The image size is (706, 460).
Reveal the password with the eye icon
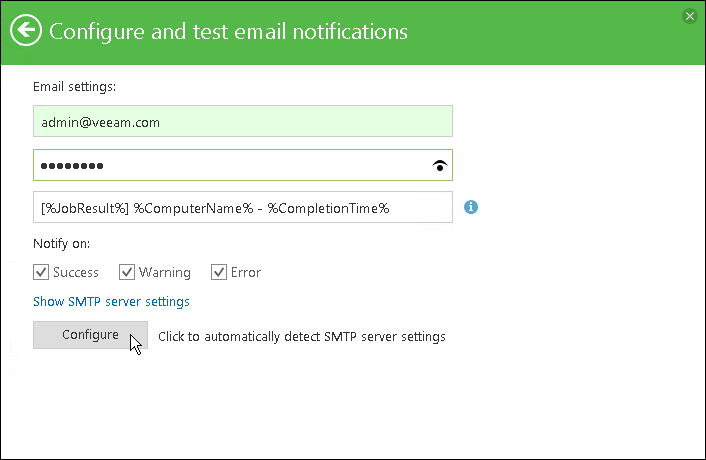point(439,165)
